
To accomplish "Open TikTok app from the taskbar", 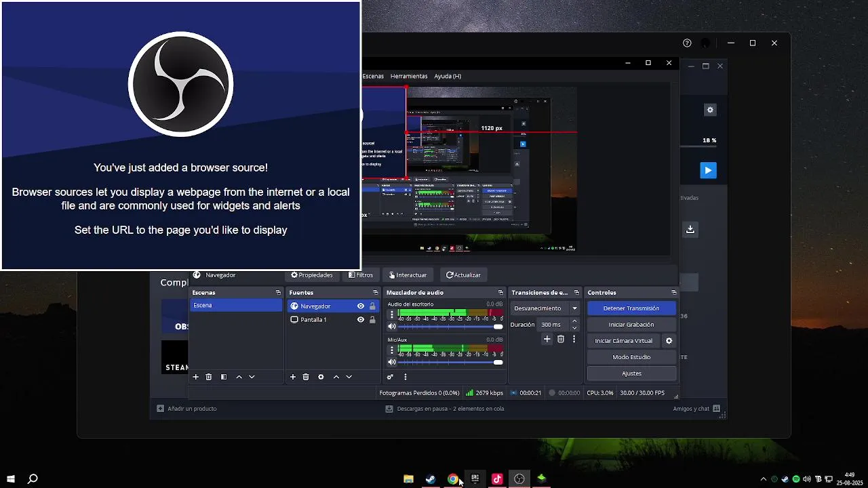I will 497,479.
